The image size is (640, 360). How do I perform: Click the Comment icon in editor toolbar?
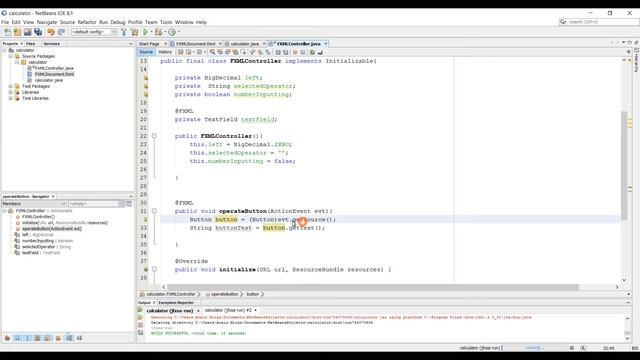tap(313, 52)
